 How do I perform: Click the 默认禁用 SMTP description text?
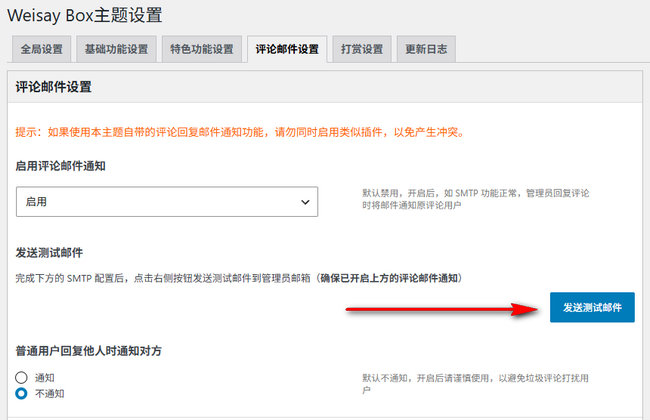[475, 199]
